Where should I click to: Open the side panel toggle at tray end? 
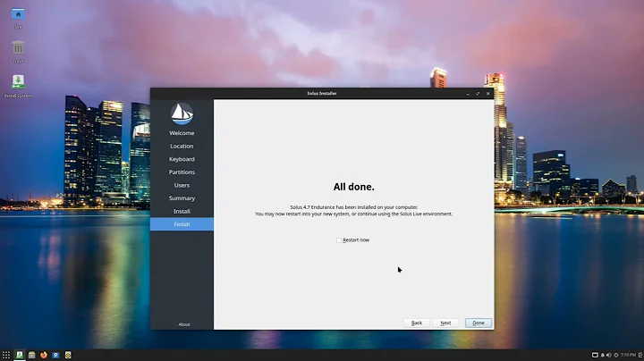pyautogui.click(x=640, y=355)
